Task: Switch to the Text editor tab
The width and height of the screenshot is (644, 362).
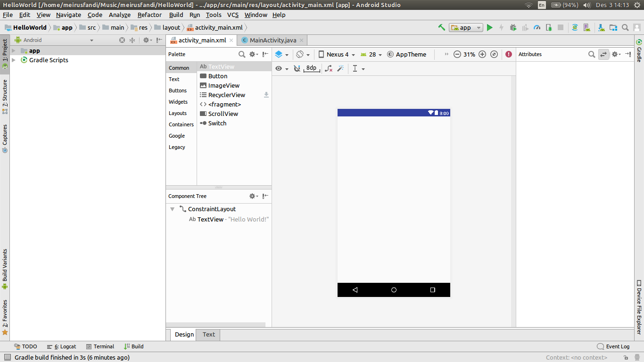Action: tap(209, 334)
